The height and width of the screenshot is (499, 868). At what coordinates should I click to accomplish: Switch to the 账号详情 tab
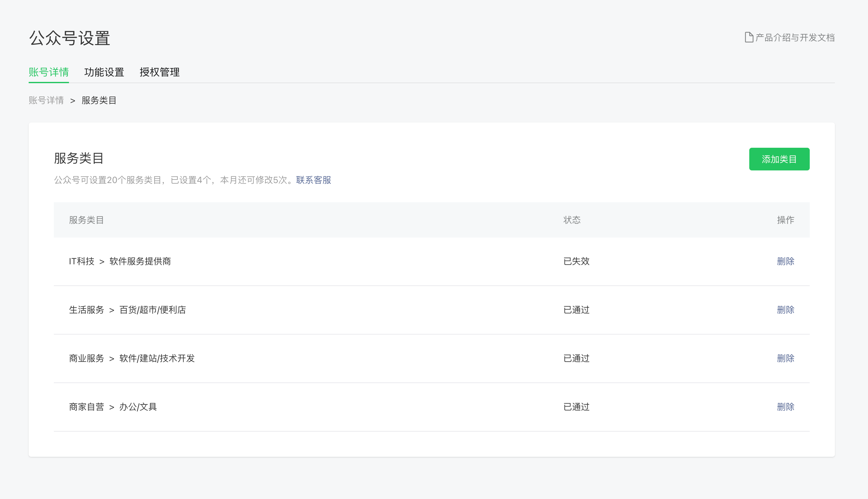click(x=49, y=72)
